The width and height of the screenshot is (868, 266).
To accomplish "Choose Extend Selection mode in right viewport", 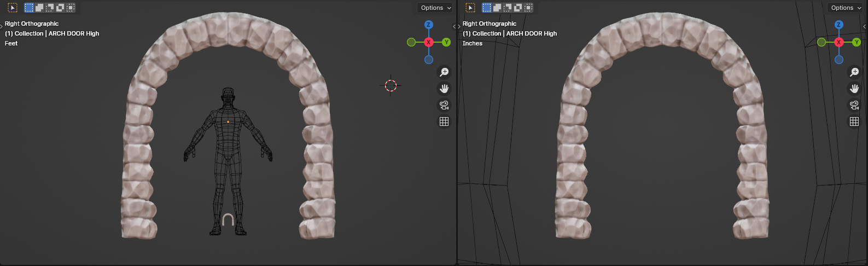I will [497, 8].
